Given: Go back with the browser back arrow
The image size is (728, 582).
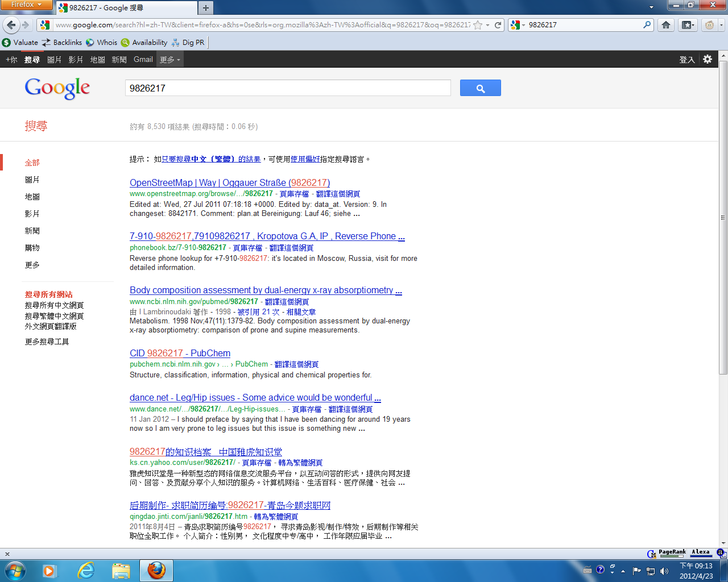Looking at the screenshot, I should tap(11, 25).
